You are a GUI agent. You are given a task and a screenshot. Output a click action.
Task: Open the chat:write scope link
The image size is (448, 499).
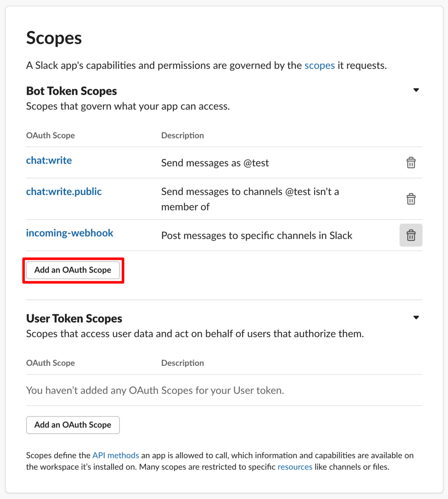coord(49,161)
